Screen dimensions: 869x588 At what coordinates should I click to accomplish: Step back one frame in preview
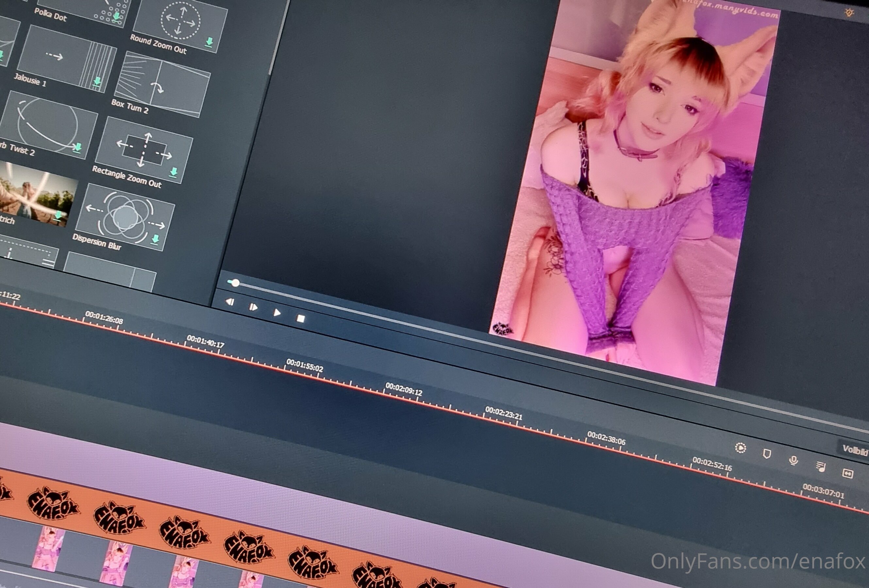tap(230, 302)
